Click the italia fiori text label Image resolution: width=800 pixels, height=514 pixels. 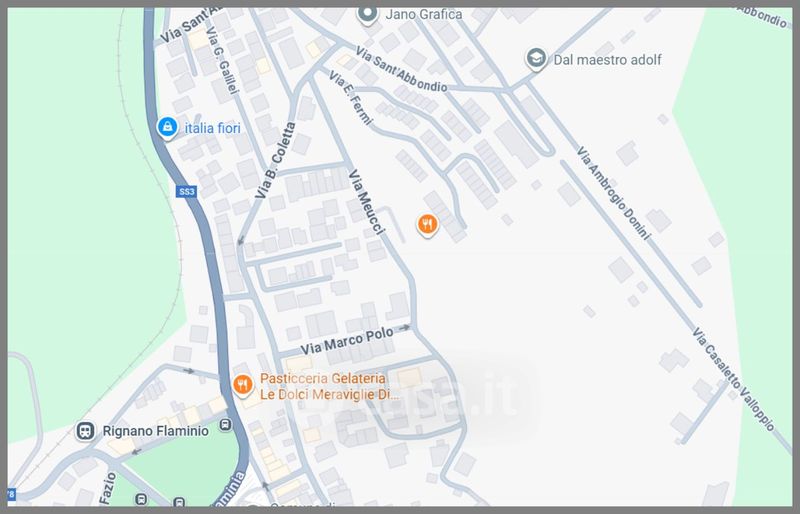point(212,127)
